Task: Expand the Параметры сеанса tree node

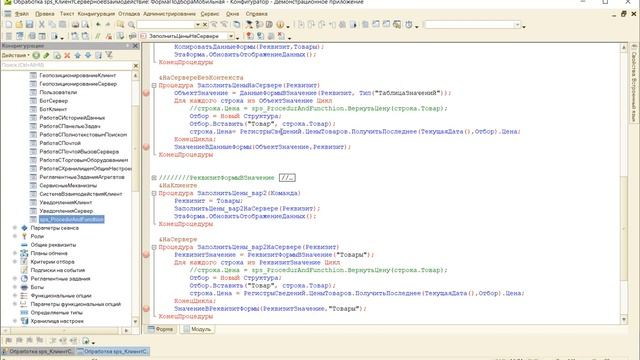Action: [15, 228]
